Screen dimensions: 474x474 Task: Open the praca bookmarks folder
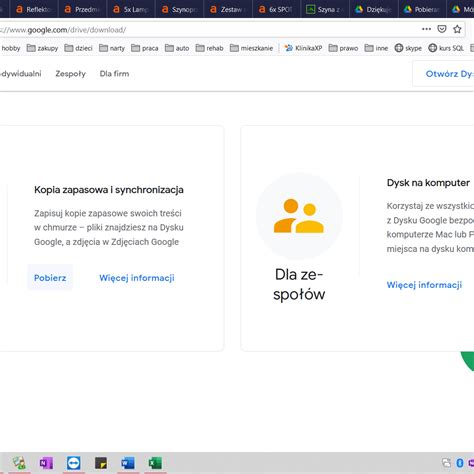point(145,48)
